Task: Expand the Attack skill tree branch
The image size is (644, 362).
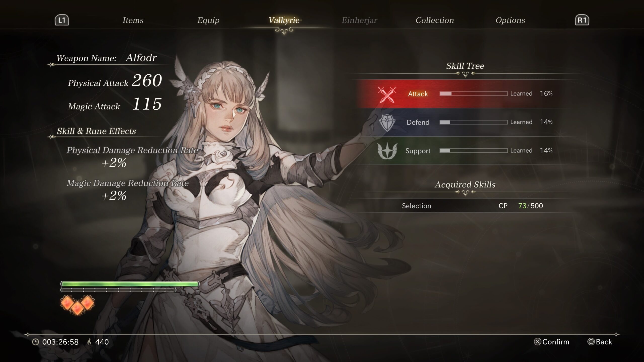Action: (465, 93)
